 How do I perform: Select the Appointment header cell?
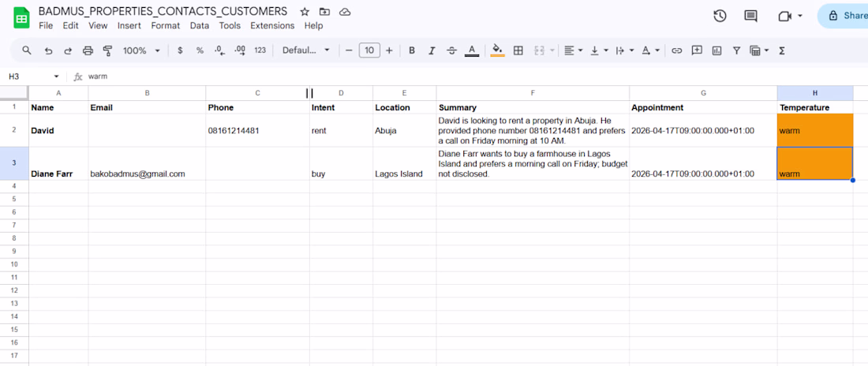coord(703,107)
